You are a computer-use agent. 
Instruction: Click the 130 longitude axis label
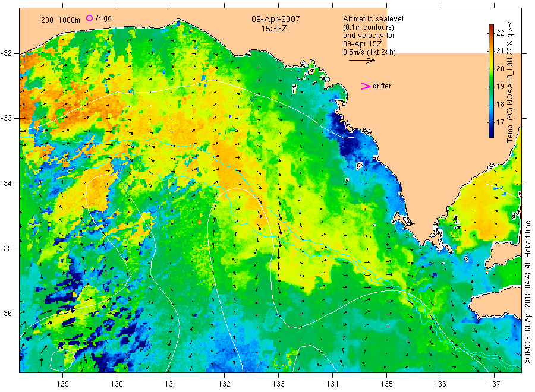click(117, 384)
